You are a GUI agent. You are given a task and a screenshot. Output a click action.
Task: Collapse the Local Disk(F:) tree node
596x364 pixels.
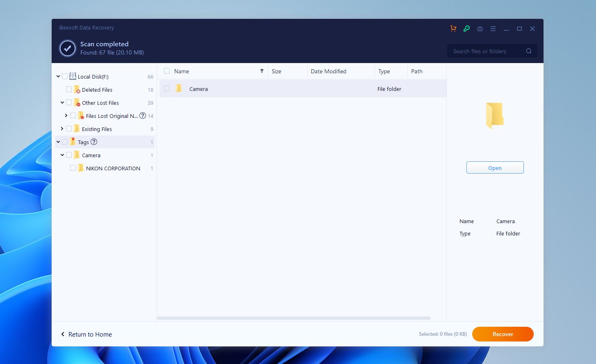click(58, 76)
